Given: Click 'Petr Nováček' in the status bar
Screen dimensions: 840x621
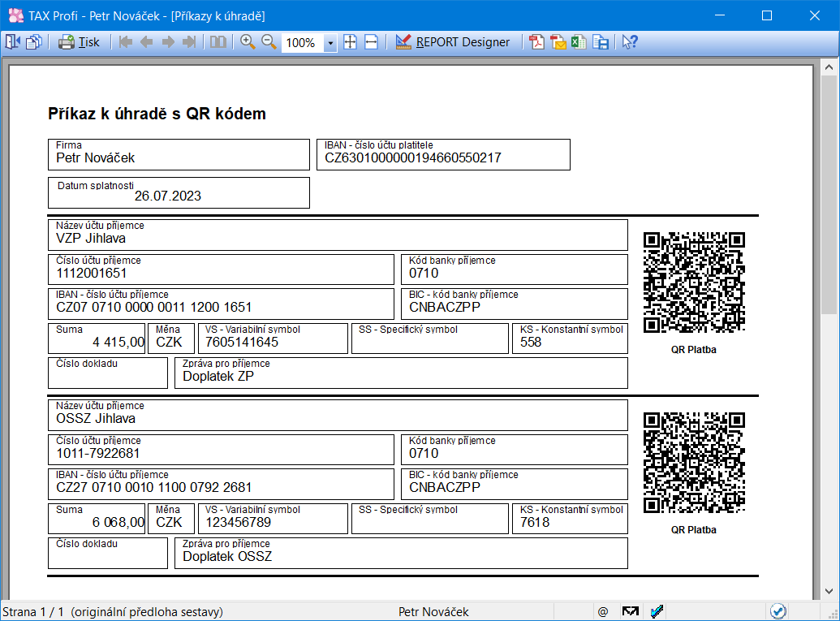Looking at the screenshot, I should coord(433,612).
